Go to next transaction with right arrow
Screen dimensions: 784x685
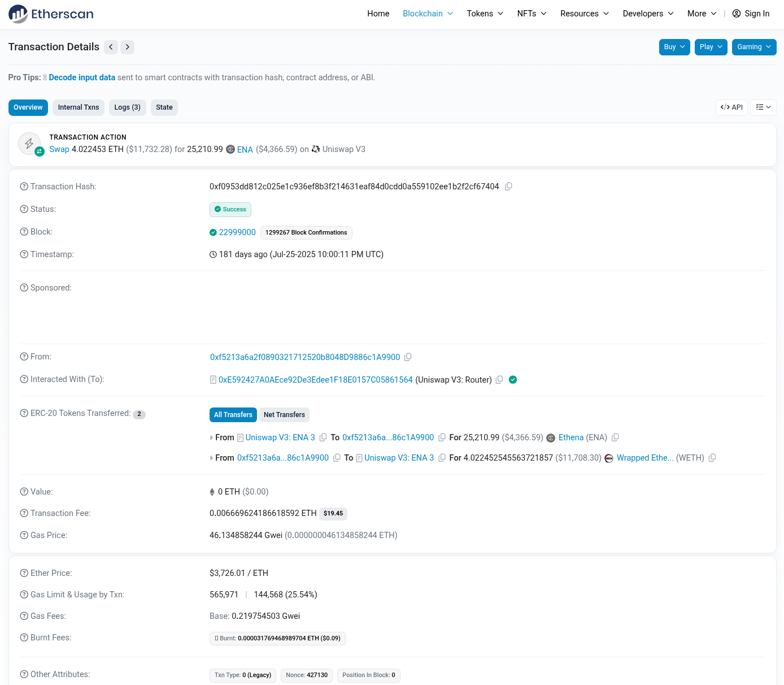click(x=127, y=47)
